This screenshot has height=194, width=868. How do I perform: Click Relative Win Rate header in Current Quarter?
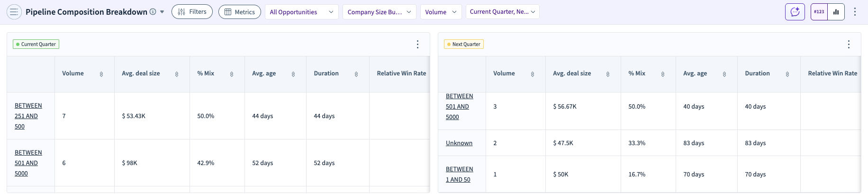pos(401,73)
